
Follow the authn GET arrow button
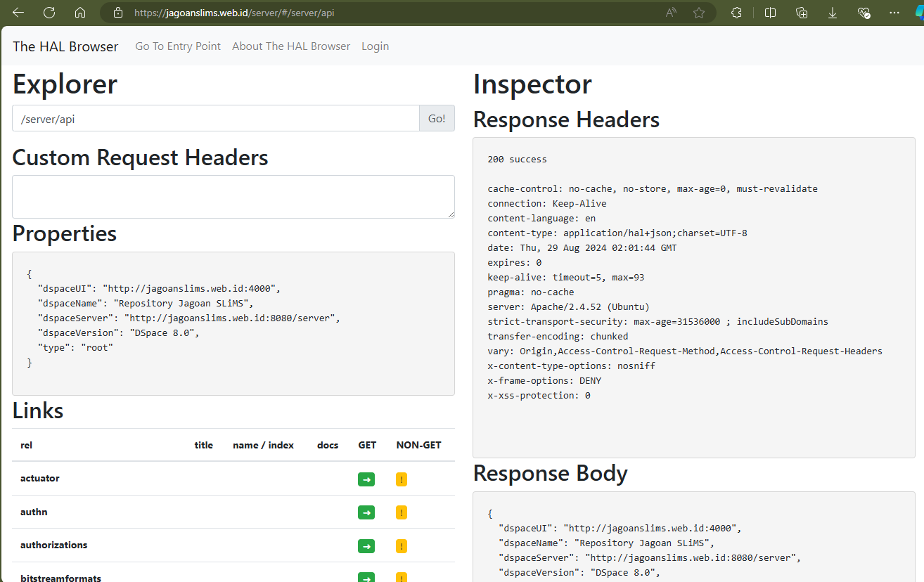click(366, 512)
